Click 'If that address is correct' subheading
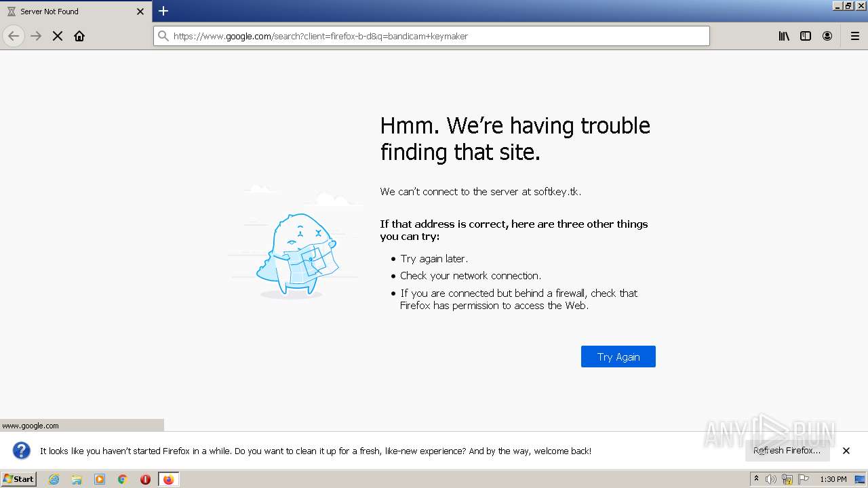Screen dimensions: 868x488 514,230
